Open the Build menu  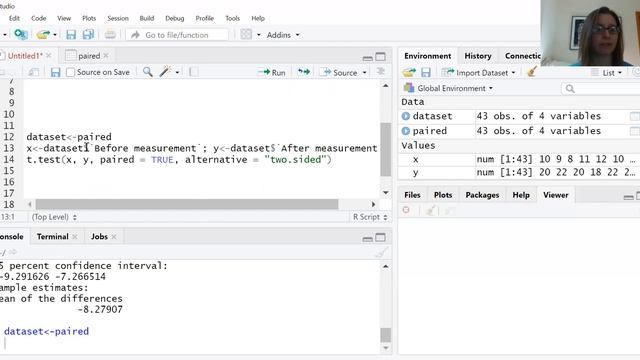pyautogui.click(x=147, y=18)
